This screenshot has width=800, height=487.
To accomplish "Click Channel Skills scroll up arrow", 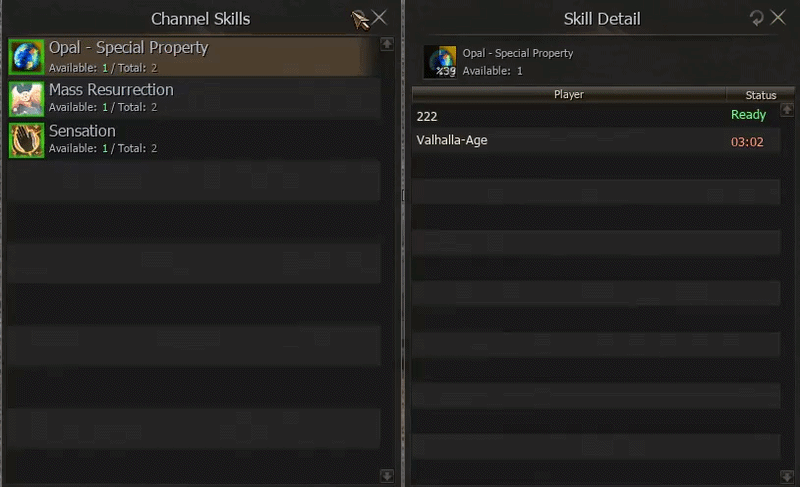I will 387,44.
